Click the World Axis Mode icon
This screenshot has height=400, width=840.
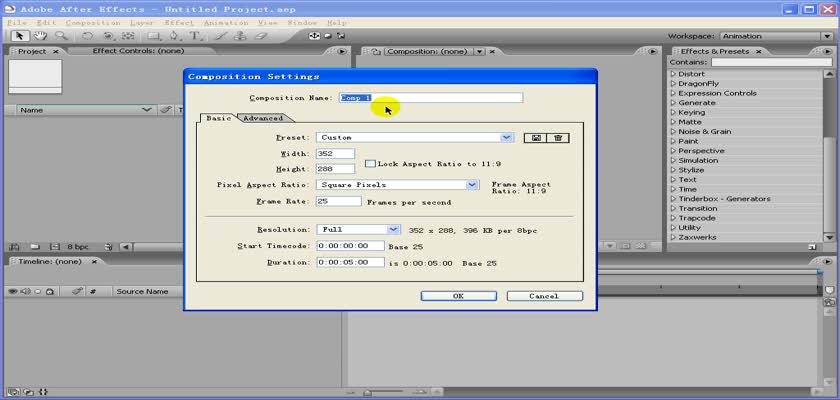click(x=328, y=36)
